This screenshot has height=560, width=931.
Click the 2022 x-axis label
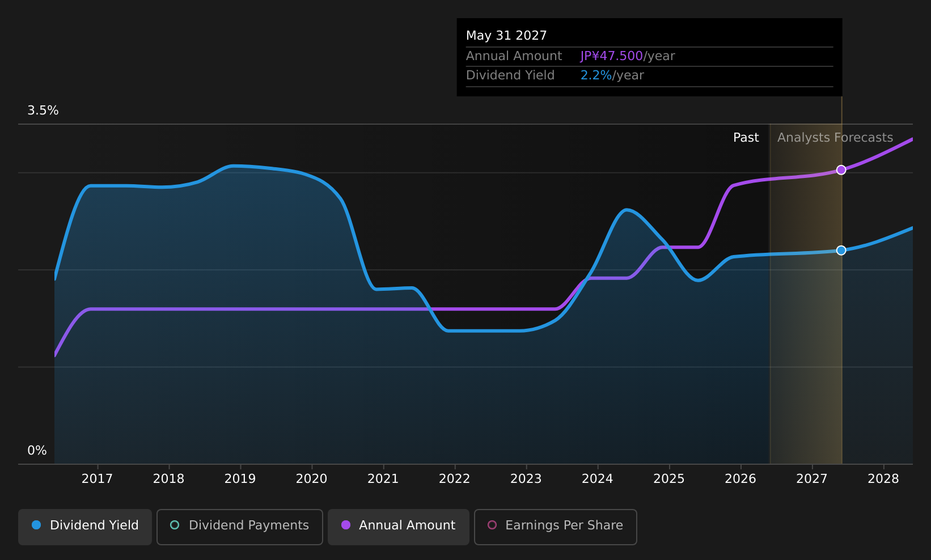(454, 479)
